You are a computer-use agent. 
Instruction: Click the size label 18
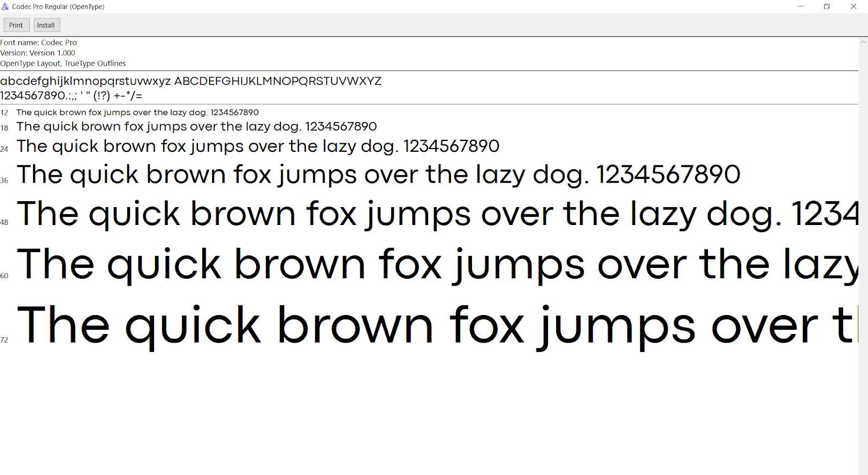click(4, 128)
